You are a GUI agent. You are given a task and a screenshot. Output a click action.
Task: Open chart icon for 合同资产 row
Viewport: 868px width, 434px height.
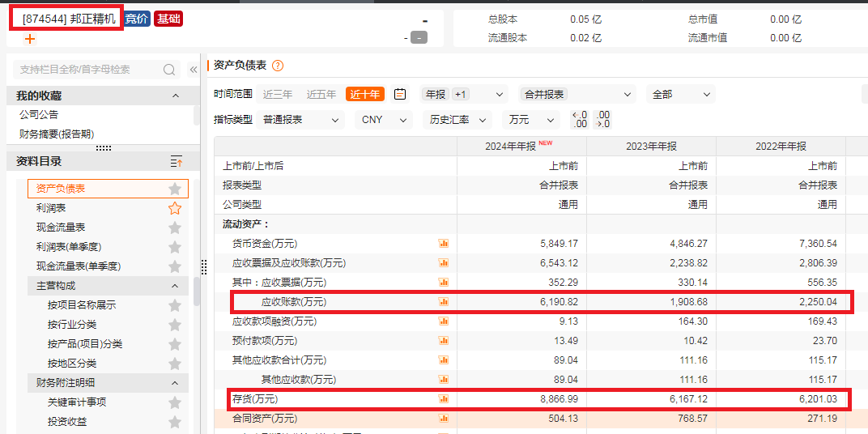(444, 418)
